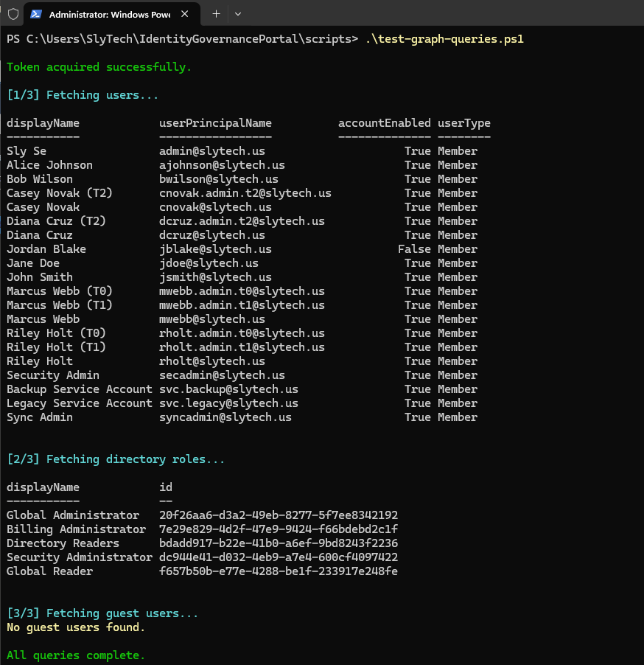This screenshot has width=644, height=665.
Task: Click 'Security Admin' display name
Action: coord(53,375)
